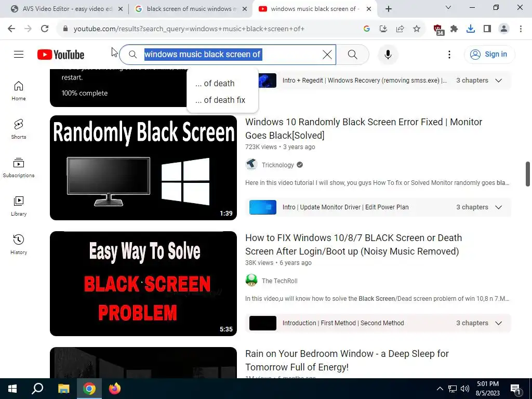Viewport: 532px width, 399px height.
Task: Open Windows 10 Randomly Black Screen video title
Action: click(x=363, y=129)
